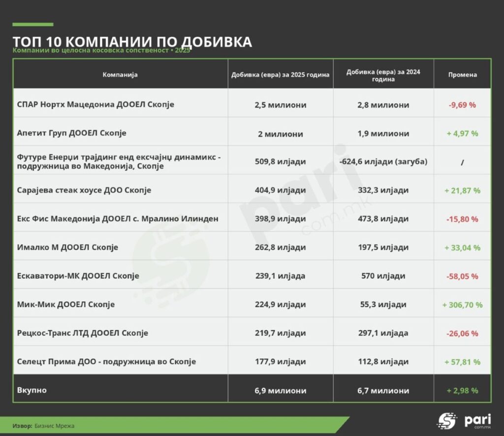Click the pari logo icon at bottom right
The height and width of the screenshot is (436, 504).
pyautogui.click(x=446, y=421)
